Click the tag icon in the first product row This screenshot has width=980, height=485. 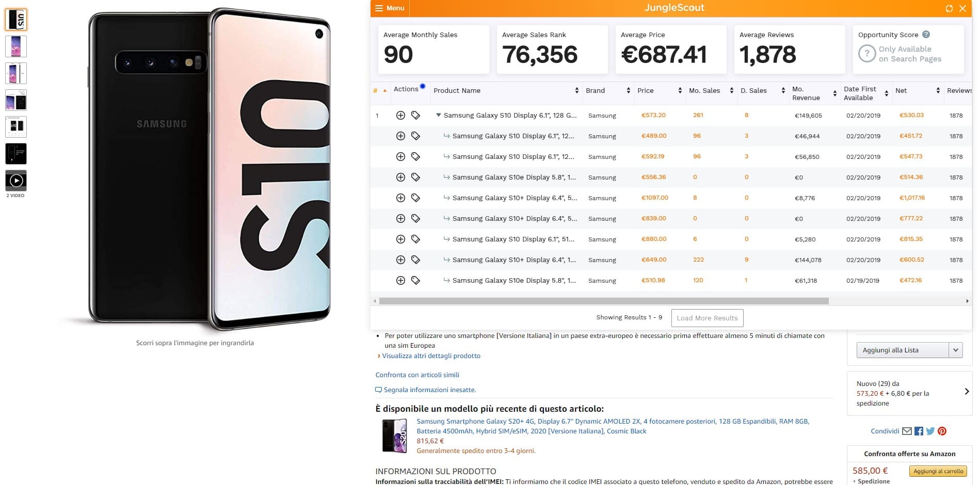pyautogui.click(x=415, y=116)
